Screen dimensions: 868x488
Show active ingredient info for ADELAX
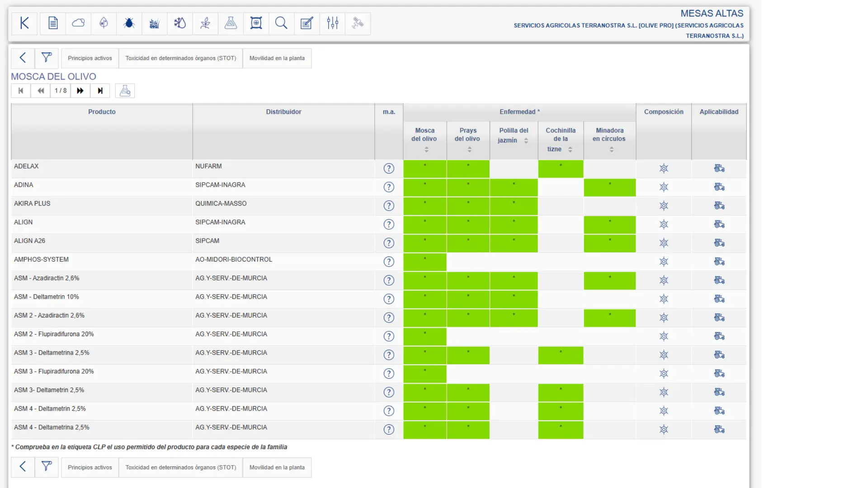[389, 169]
